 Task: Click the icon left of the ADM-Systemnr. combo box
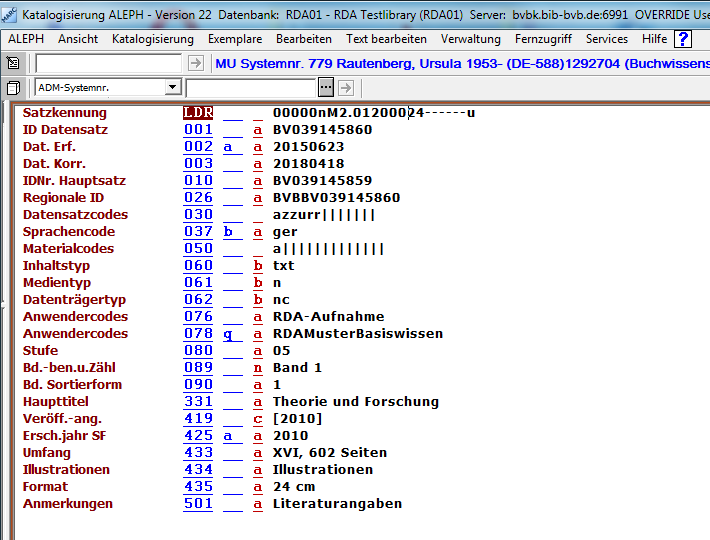13,88
